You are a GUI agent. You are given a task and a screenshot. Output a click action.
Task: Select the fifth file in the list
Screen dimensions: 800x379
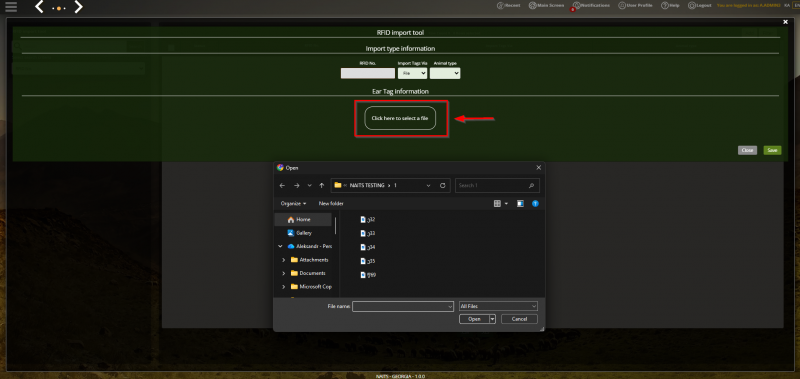pos(368,274)
